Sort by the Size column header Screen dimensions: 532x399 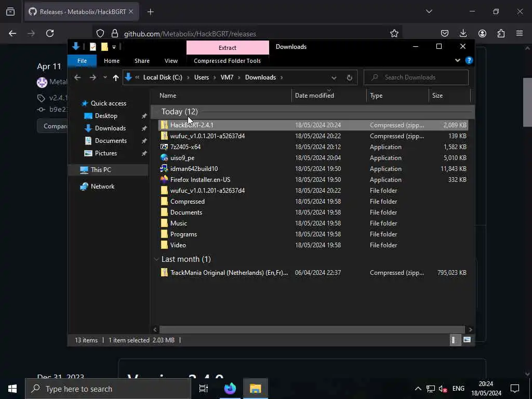point(449,96)
